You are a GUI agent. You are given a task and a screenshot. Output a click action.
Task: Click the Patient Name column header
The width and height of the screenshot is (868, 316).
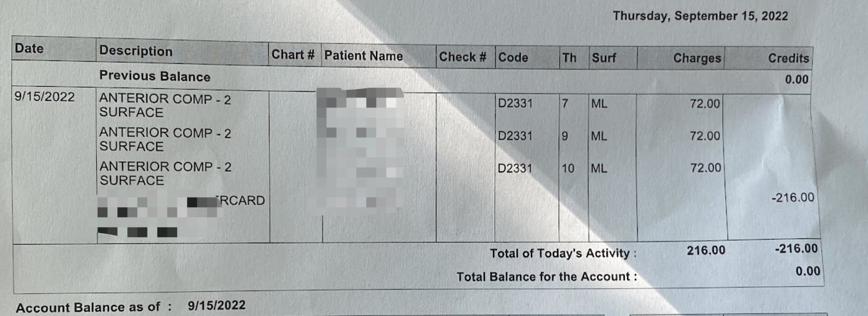363,56
